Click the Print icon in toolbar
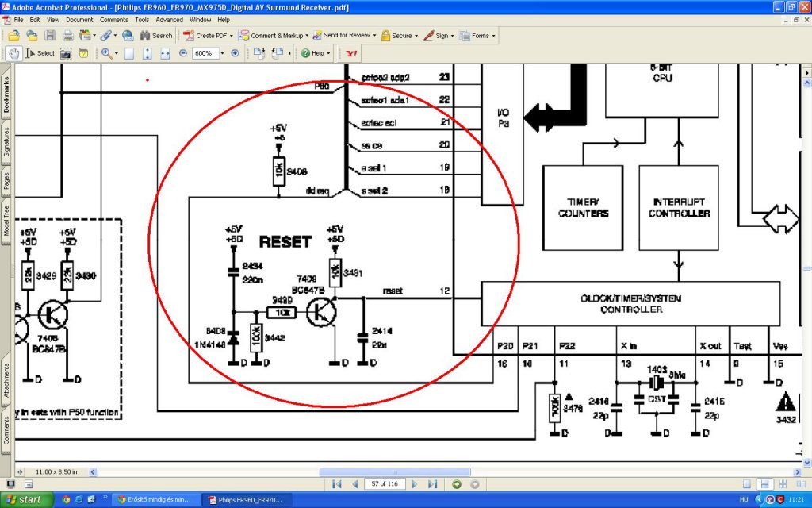 coord(68,36)
